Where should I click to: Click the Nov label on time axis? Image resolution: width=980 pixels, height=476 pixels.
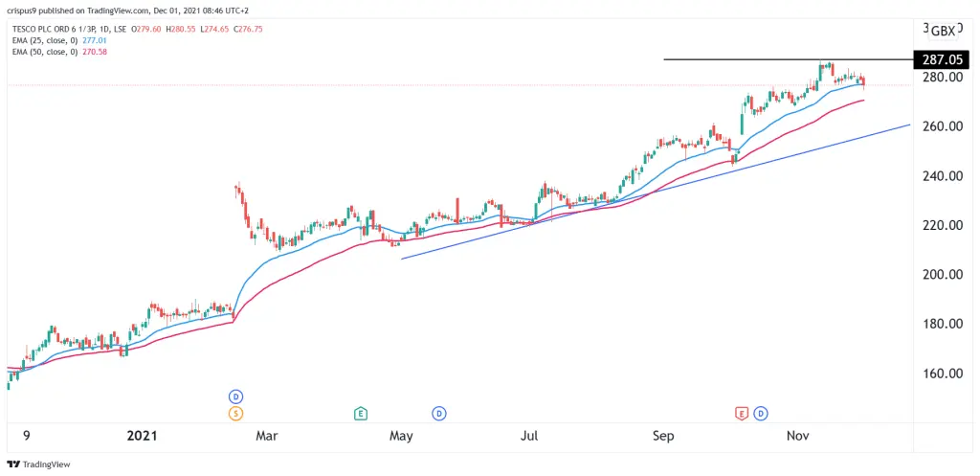point(798,436)
